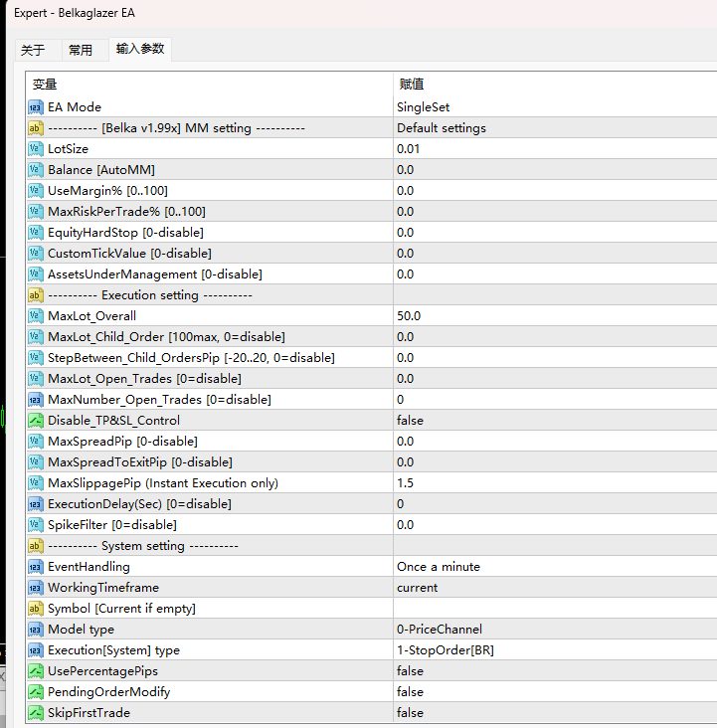Image resolution: width=717 pixels, height=728 pixels.
Task: Select the MaxSpreadToExitPip [0-disable] label
Action: pos(140,462)
